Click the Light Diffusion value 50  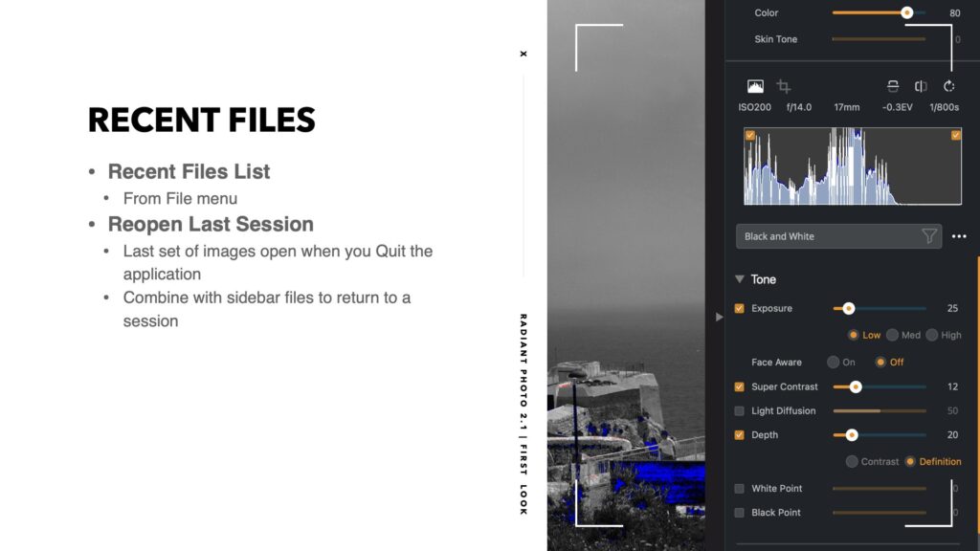click(952, 411)
